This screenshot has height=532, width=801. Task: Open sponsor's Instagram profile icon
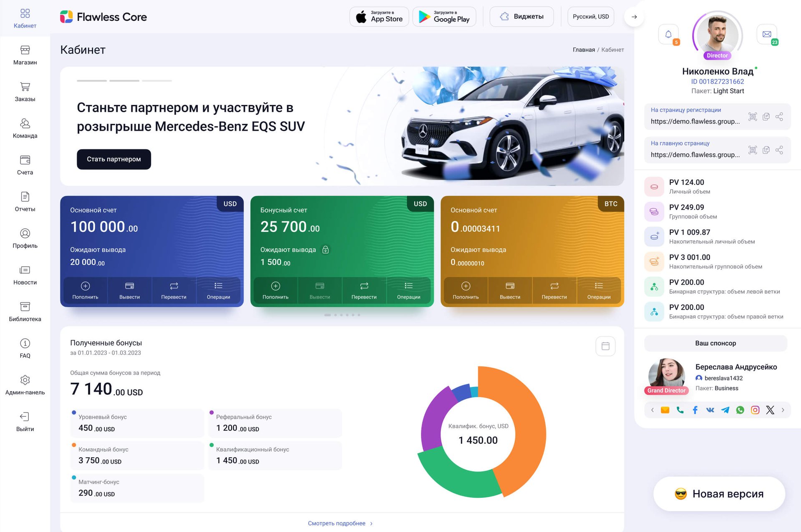click(755, 410)
